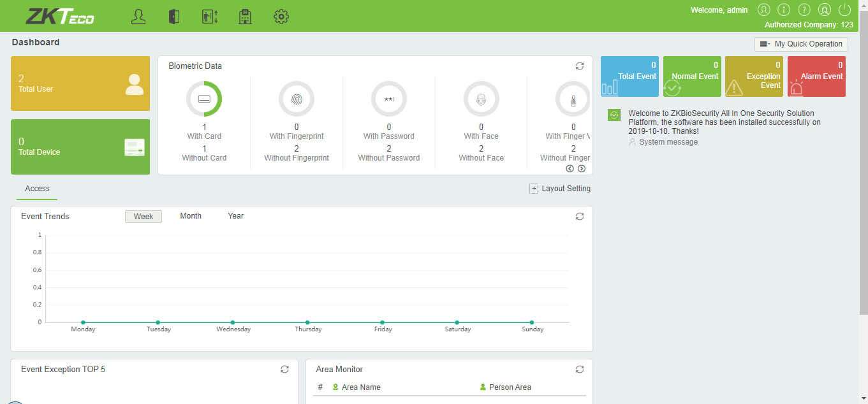The image size is (868, 404).
Task: Click the Exception Event tile
Action: [754, 76]
